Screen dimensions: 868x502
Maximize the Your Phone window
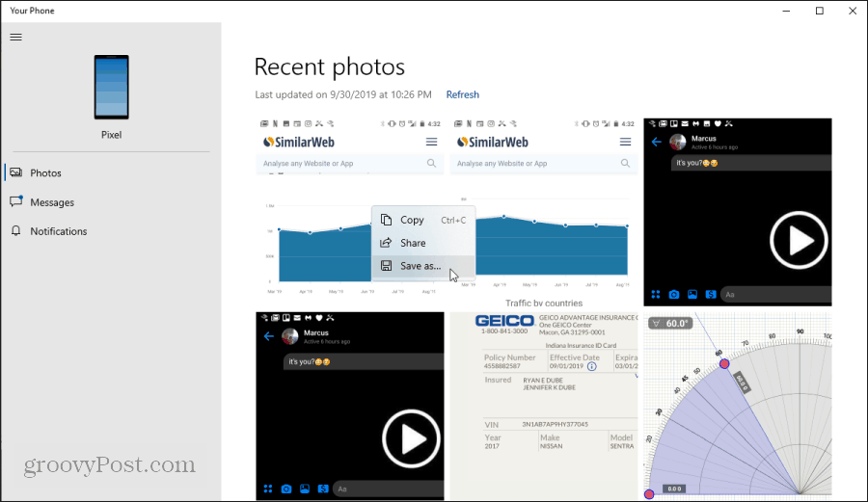click(x=819, y=11)
